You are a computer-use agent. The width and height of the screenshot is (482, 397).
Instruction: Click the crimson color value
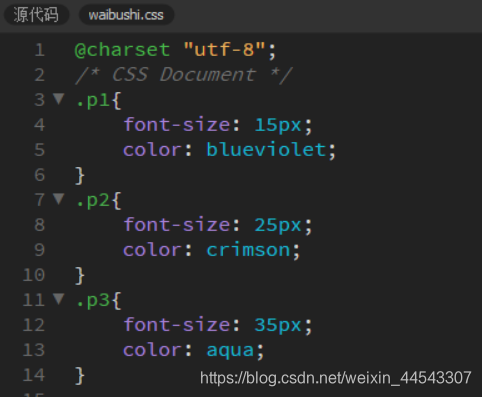(x=248, y=250)
